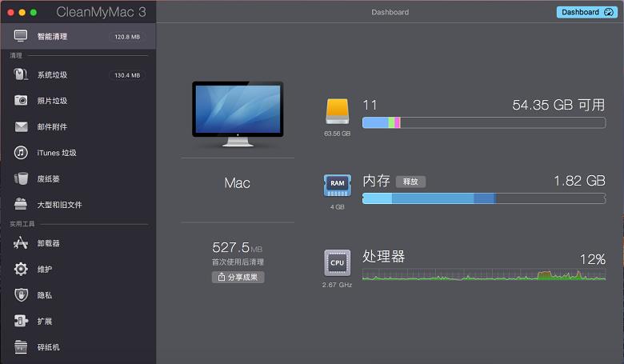
Task: Click the Mac name label
Action: click(x=237, y=183)
